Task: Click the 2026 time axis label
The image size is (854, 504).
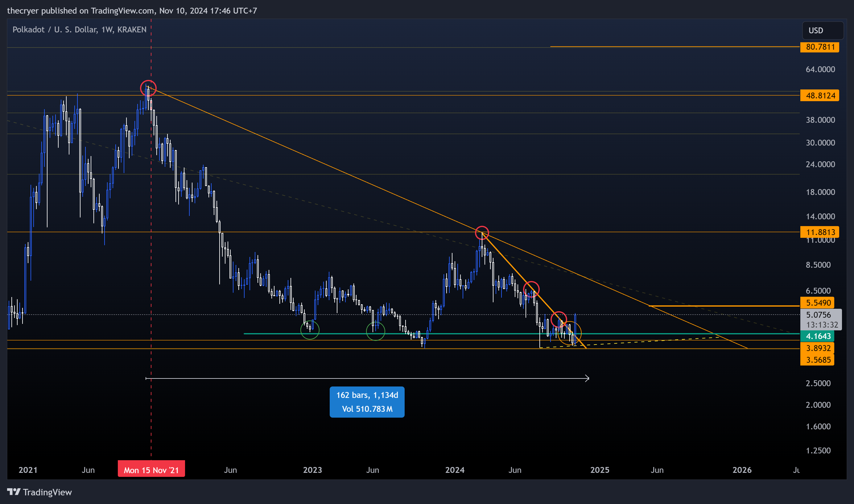Action: pyautogui.click(x=742, y=470)
